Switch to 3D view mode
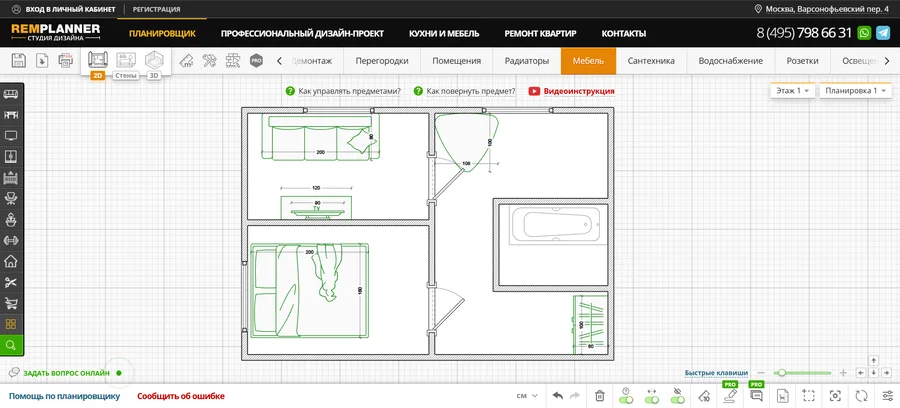 (x=153, y=62)
